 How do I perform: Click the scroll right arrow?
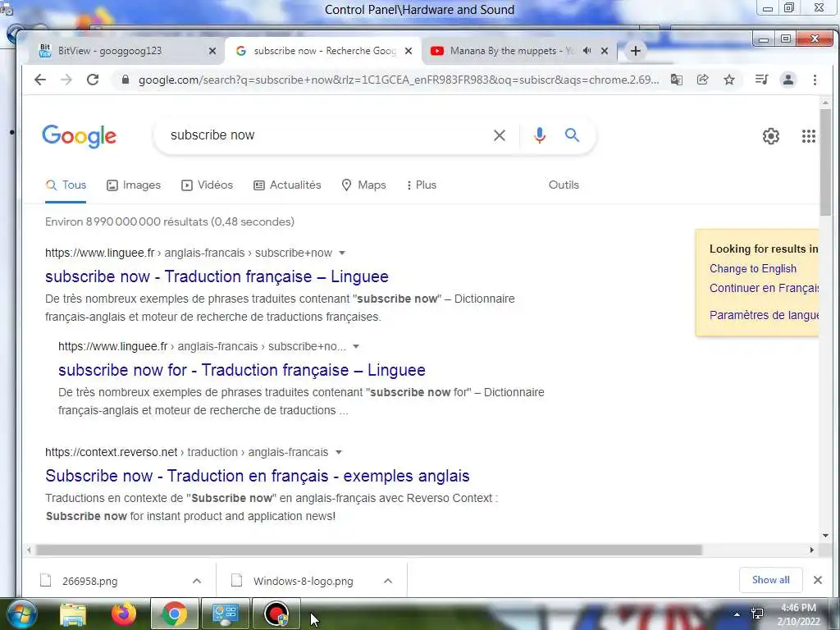click(811, 550)
